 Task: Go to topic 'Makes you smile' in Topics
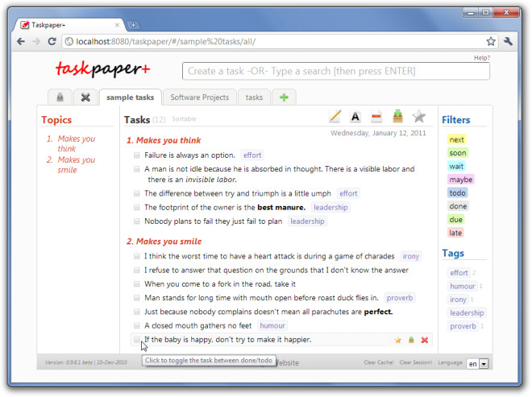point(76,165)
